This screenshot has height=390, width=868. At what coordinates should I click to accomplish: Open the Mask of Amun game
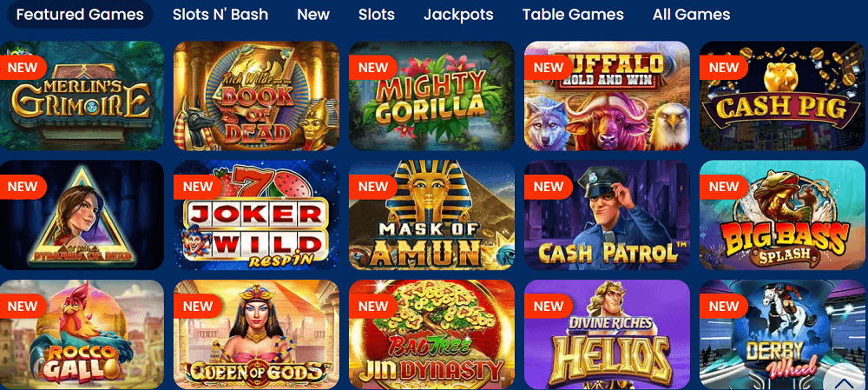[x=431, y=215]
